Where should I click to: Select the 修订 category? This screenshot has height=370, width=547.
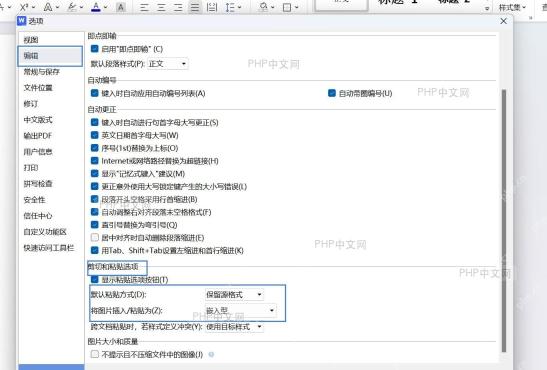31,104
